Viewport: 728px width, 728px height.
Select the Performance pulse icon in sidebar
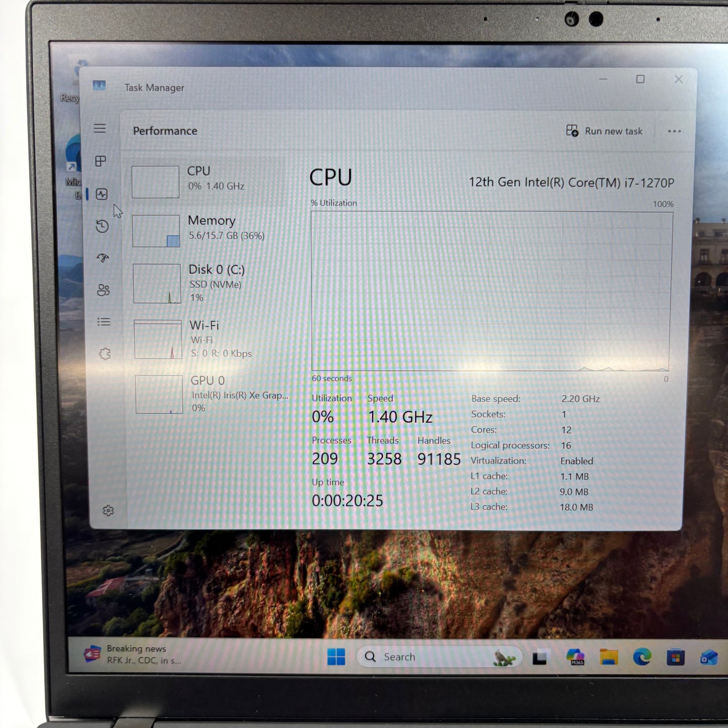click(x=101, y=194)
